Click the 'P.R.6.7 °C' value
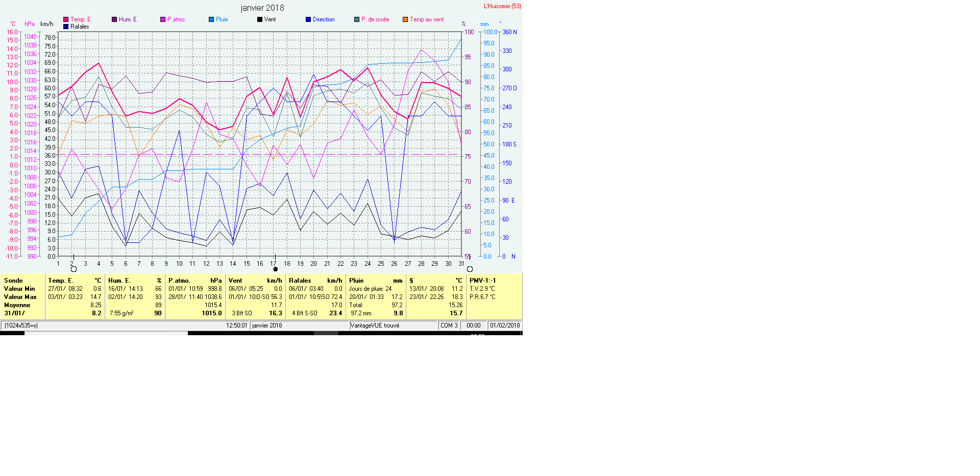This screenshot has height=476, width=980. [x=482, y=297]
